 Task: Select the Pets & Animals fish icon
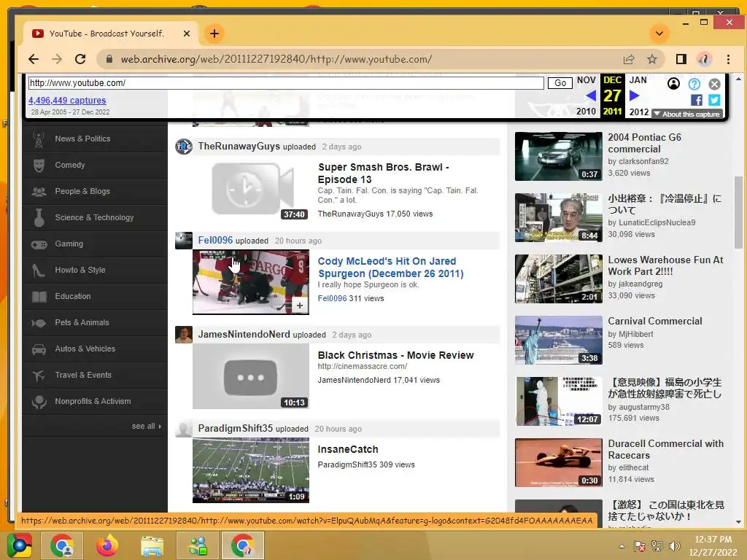point(39,323)
